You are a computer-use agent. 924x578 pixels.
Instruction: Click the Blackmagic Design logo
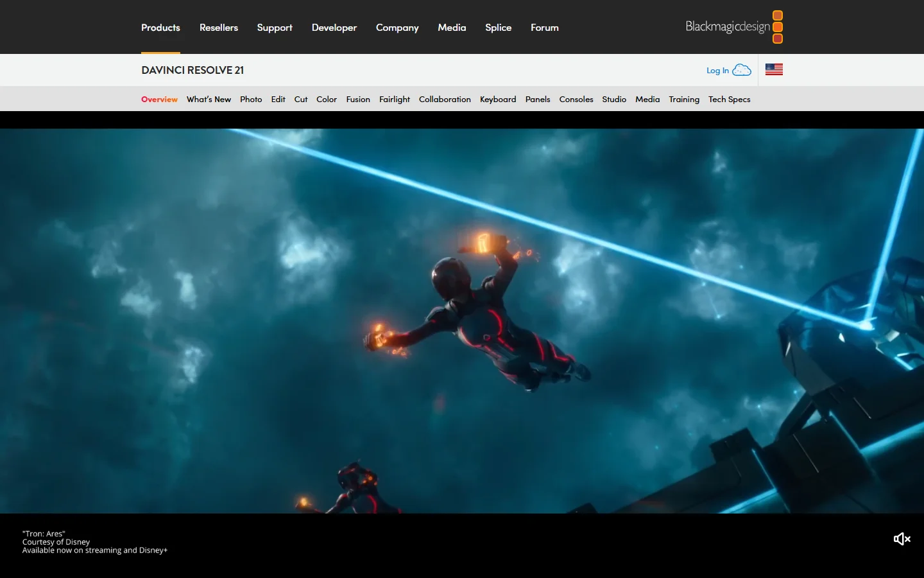727,27
